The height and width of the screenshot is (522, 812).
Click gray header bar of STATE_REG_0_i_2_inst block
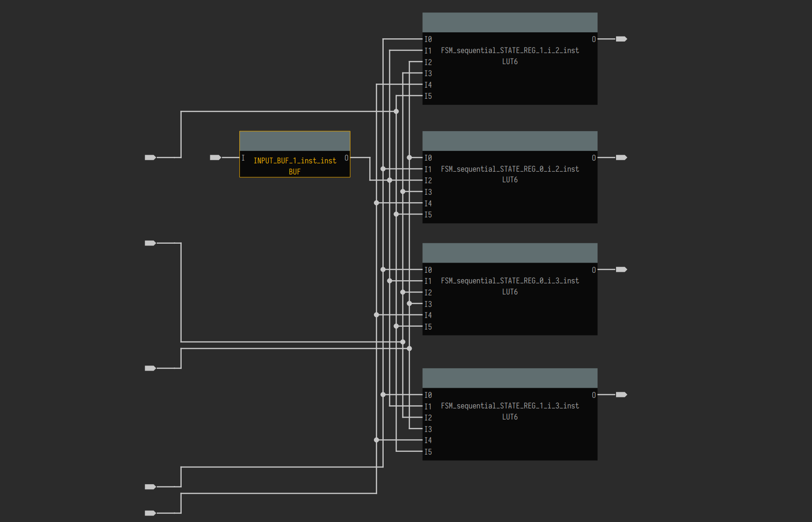pos(510,141)
